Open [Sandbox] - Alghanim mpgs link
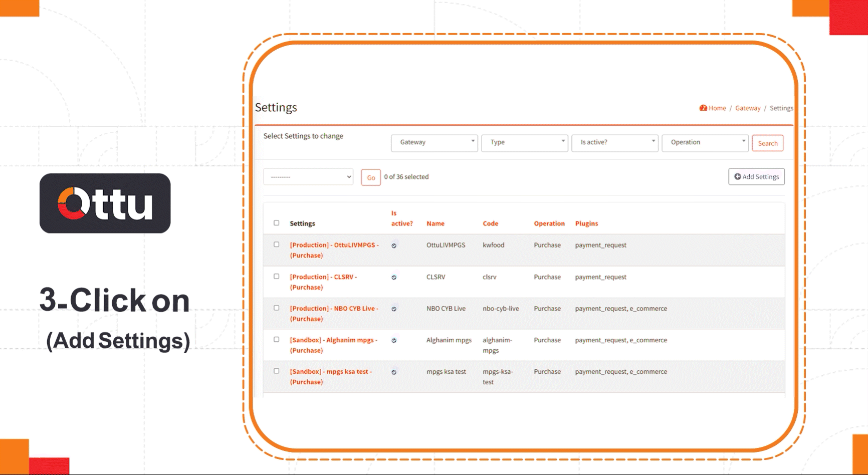 click(333, 345)
